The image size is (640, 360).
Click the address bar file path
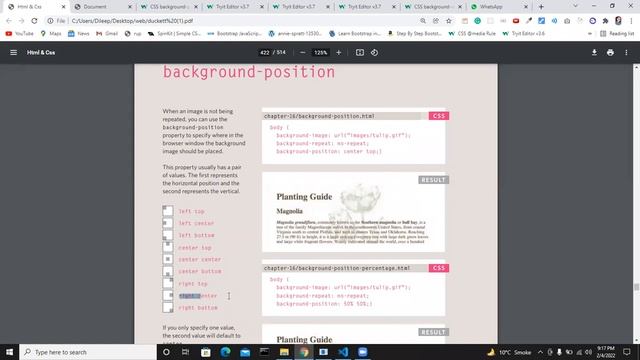132,21
